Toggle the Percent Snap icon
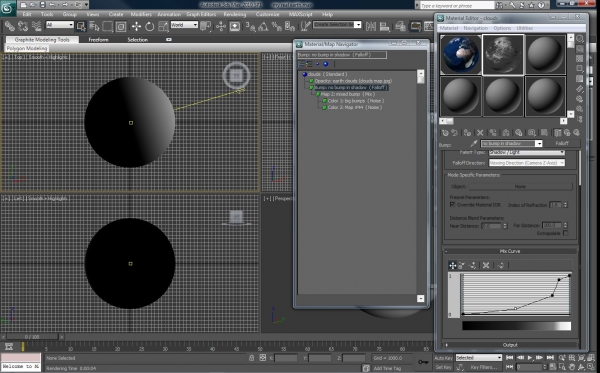The height and width of the screenshot is (373, 600). tap(276, 26)
